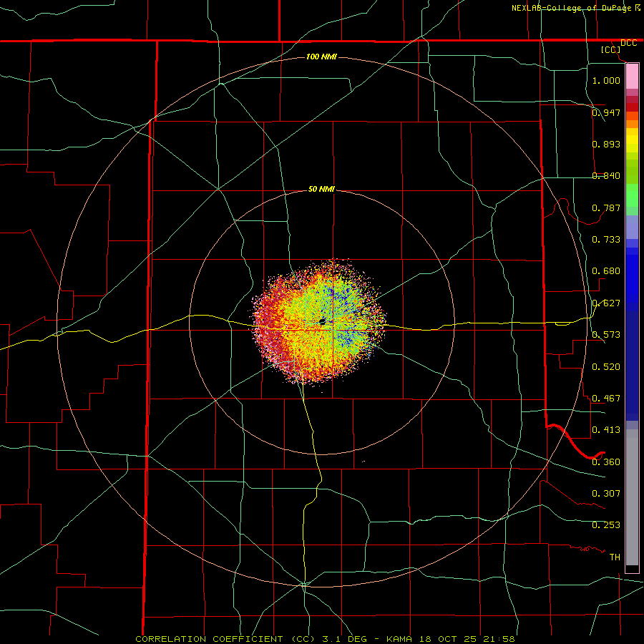Pick the pink band on color bar
The width and height of the screenshot is (644, 644).
[632, 77]
